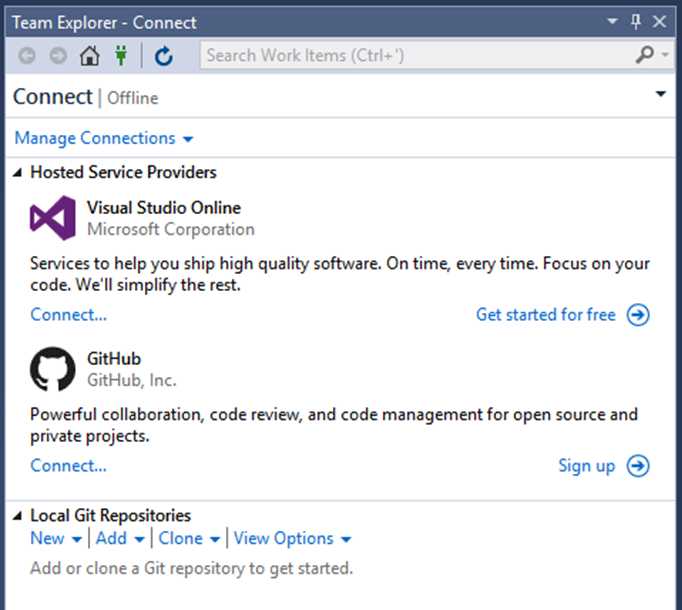Image resolution: width=682 pixels, height=610 pixels.
Task: Open the Manage Connections menu
Action: coord(104,138)
